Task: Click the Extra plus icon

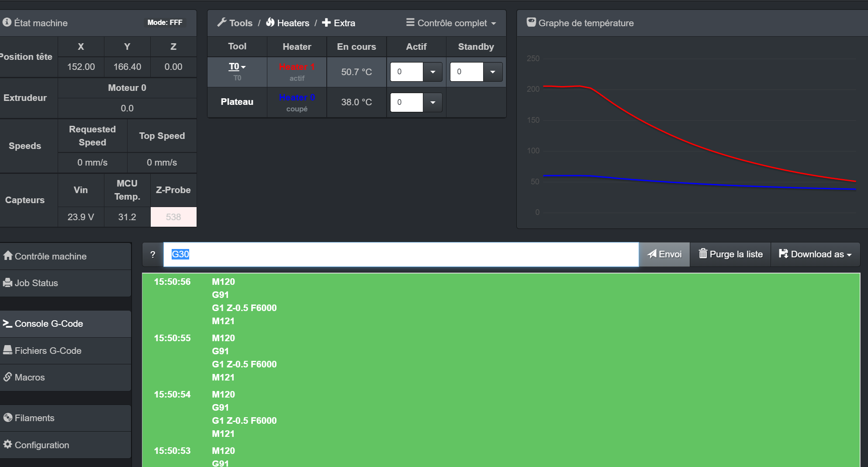Action: point(326,22)
